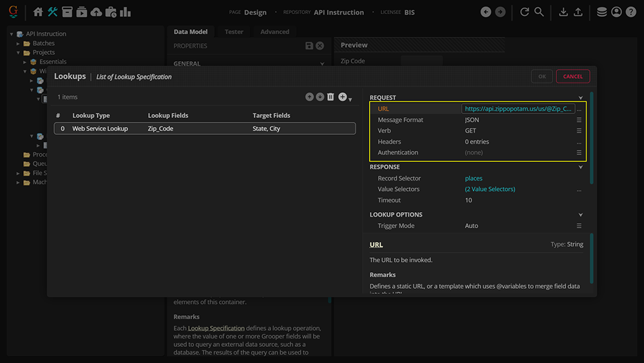Open the Trigger Mode dropdown
The image size is (644, 363).
pos(579,226)
